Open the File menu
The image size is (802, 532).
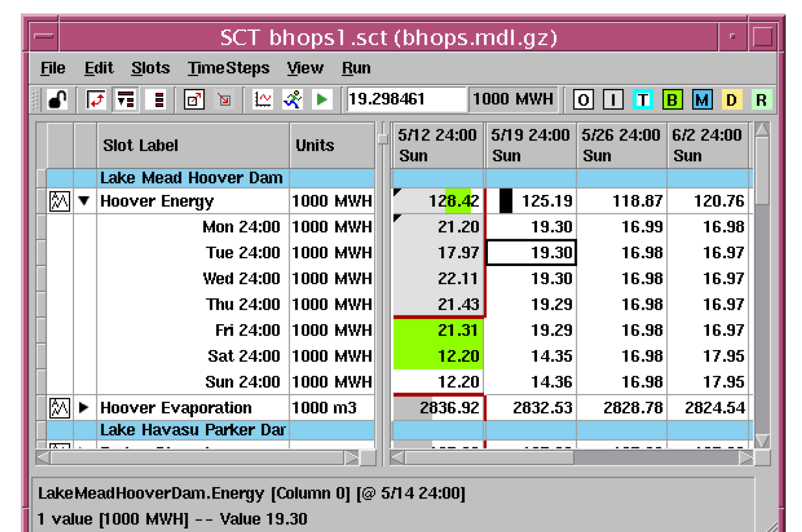[x=53, y=68]
